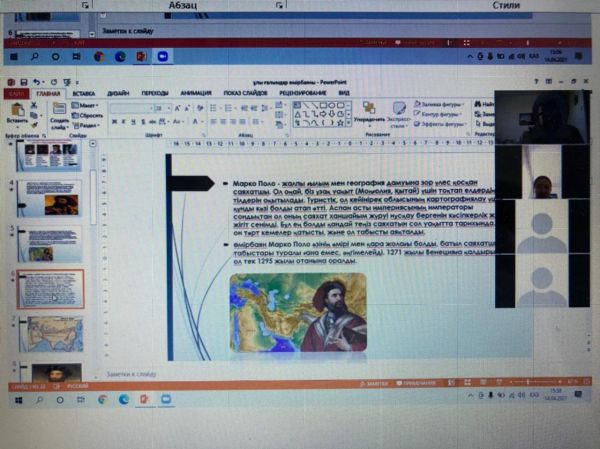Click the Create Slide (Создать слайд) icon
The image size is (600, 449).
pyautogui.click(x=59, y=111)
